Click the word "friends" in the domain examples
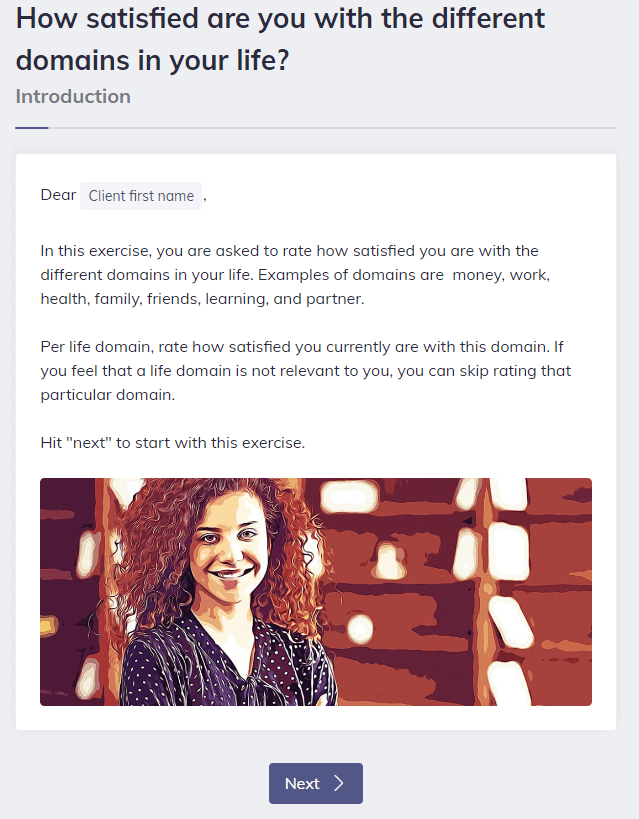 [x=173, y=298]
